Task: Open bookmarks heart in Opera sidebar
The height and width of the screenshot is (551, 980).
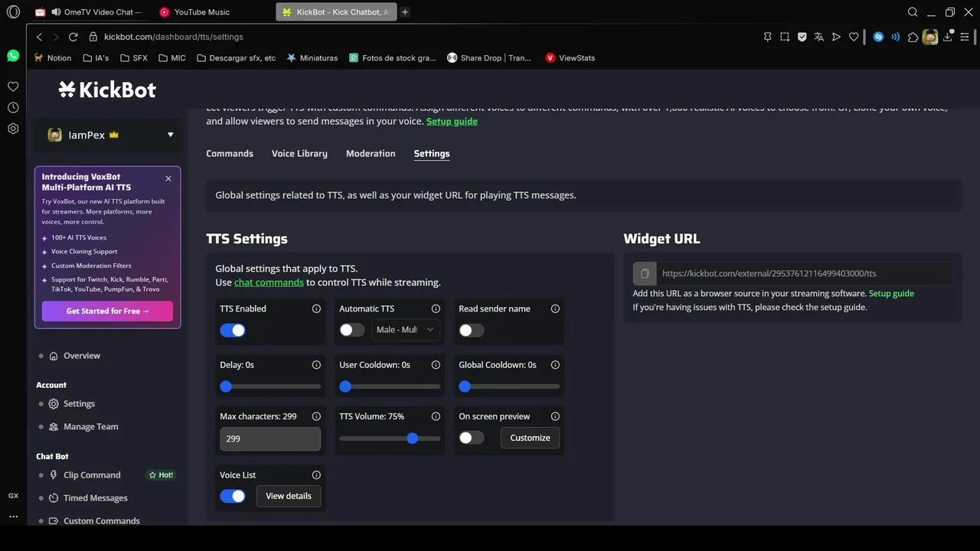Action: [13, 86]
